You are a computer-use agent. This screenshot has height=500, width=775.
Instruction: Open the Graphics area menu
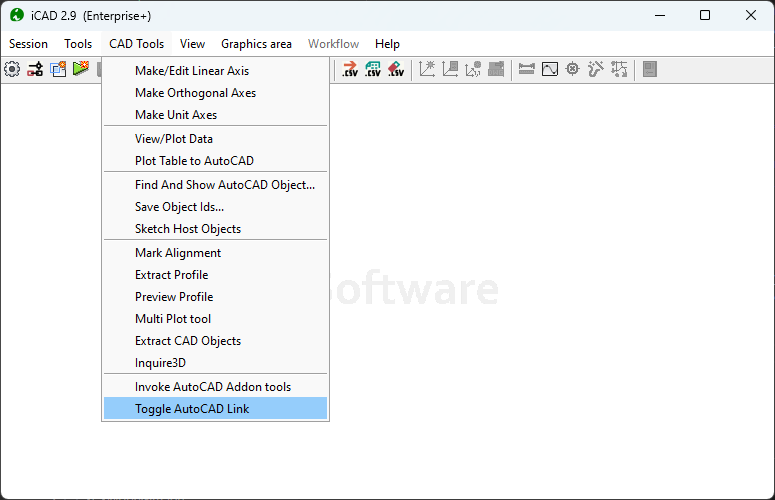tap(256, 44)
